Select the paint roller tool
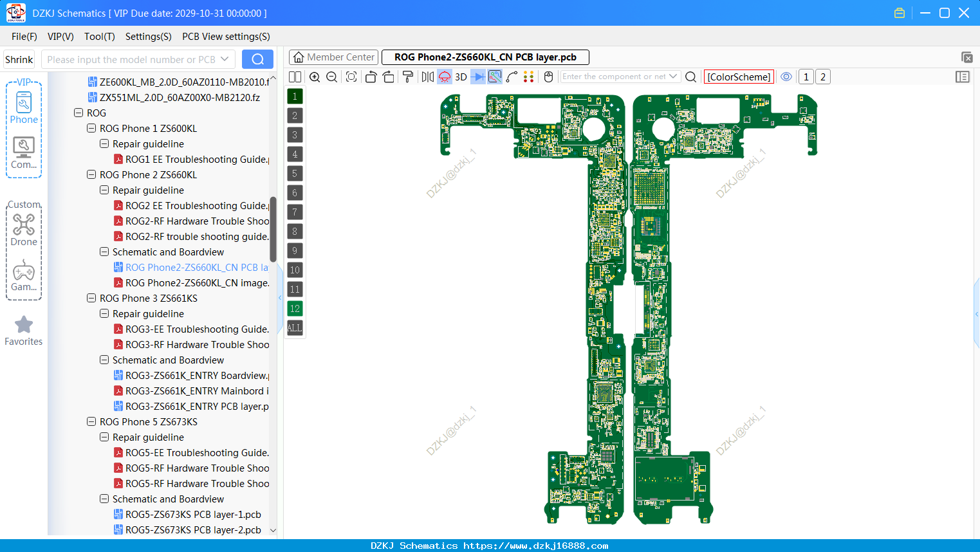The image size is (980, 552). pos(408,77)
